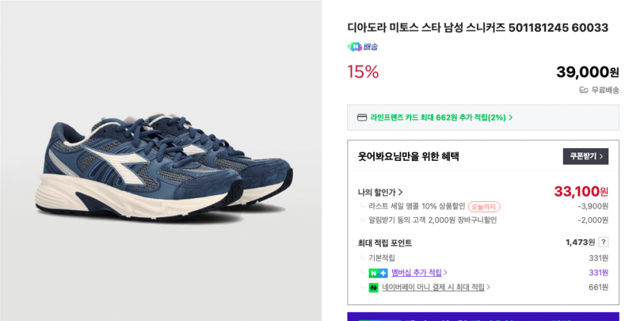Open the 멤버십 추가 적립 link

[416, 272]
